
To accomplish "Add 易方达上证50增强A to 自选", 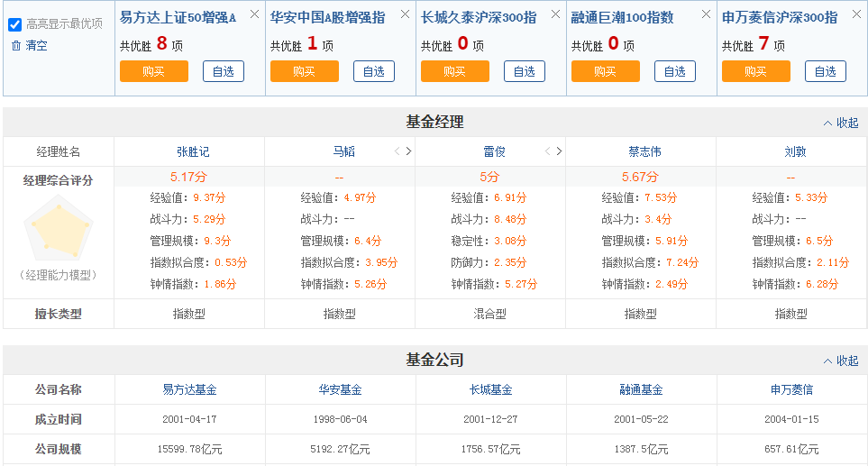I will (224, 71).
